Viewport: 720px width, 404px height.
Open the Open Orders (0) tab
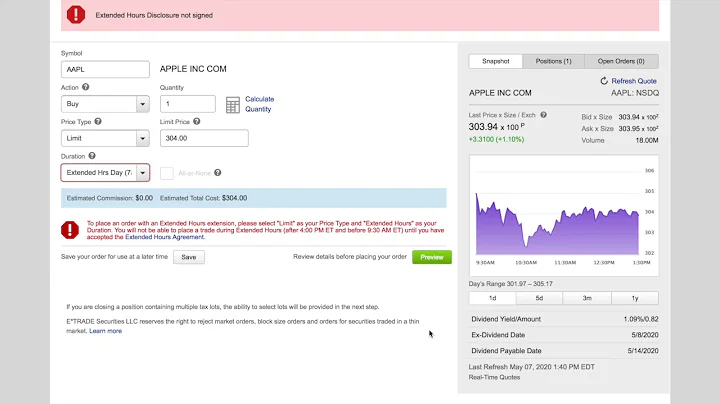click(x=621, y=61)
